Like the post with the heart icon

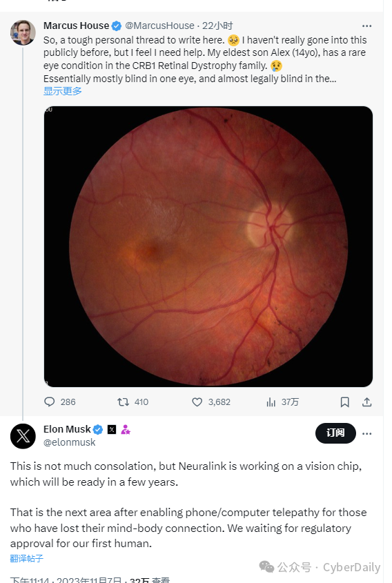coord(197,402)
